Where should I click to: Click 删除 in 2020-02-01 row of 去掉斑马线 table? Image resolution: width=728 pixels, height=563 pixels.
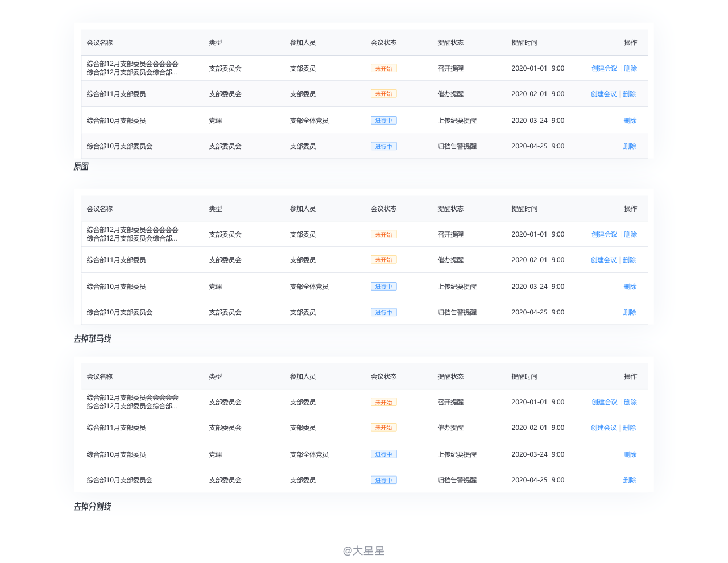(x=630, y=260)
